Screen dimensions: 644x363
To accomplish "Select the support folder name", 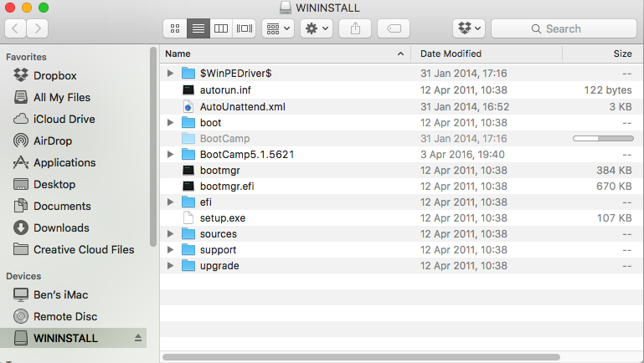I will [218, 249].
